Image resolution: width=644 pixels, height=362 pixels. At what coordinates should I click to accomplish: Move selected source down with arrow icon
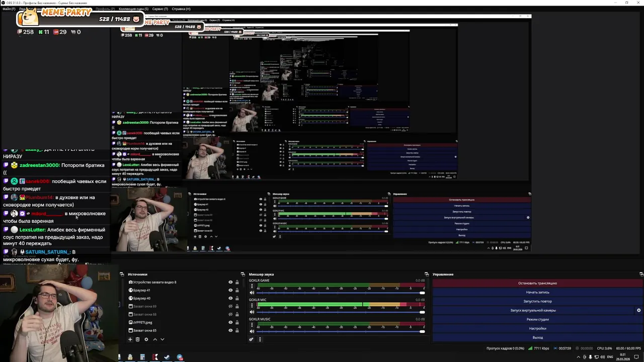(162, 339)
